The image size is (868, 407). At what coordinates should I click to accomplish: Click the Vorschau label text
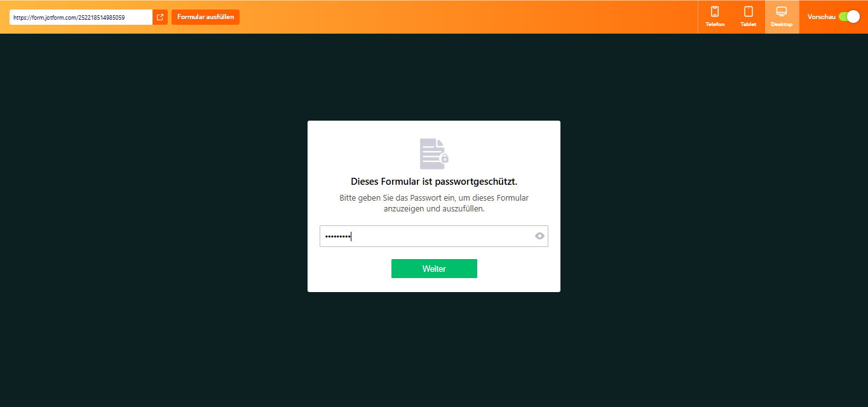coord(821,17)
